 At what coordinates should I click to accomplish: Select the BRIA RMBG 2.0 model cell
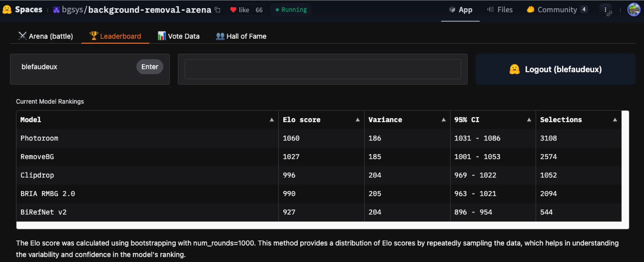(x=147, y=194)
